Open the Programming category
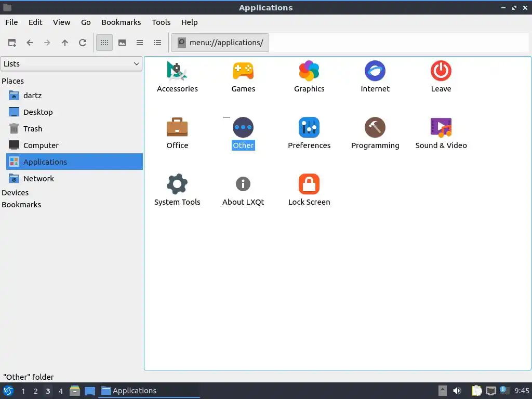 pos(375,134)
